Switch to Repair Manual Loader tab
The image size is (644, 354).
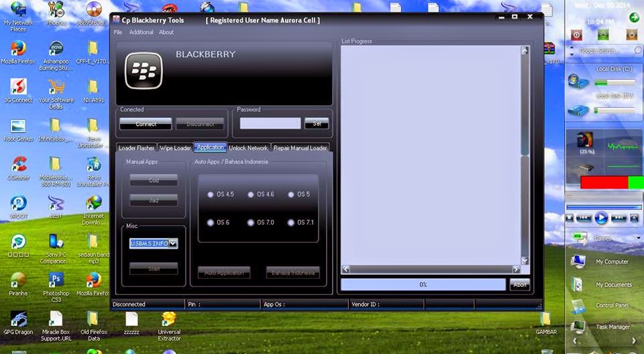(x=301, y=148)
